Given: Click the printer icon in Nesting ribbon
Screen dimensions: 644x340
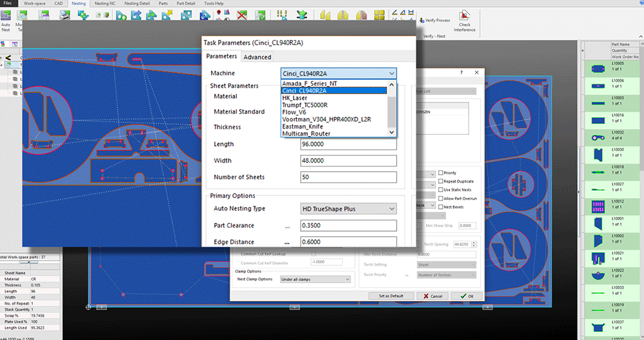Looking at the screenshot, I should tap(65, 15).
